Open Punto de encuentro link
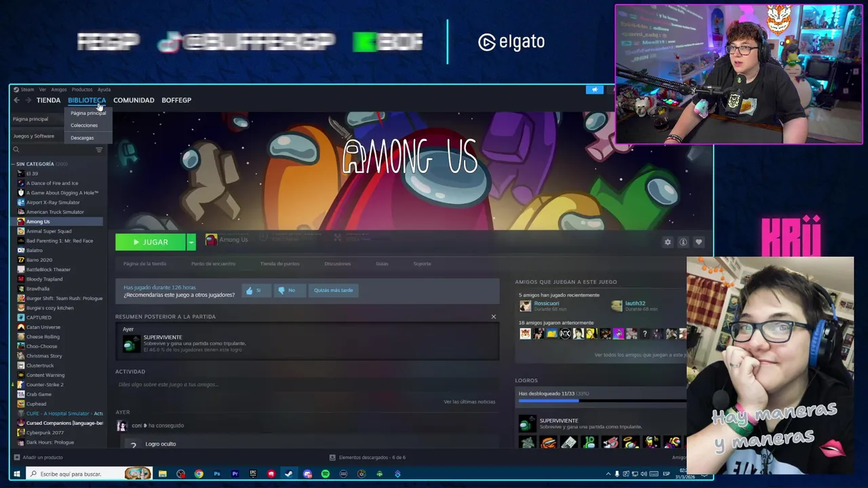868x488 pixels. [213, 264]
